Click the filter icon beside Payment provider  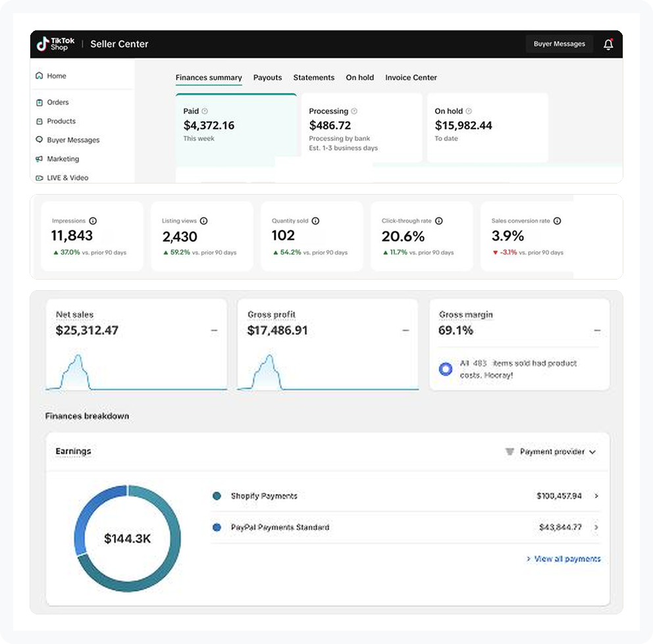click(x=509, y=452)
